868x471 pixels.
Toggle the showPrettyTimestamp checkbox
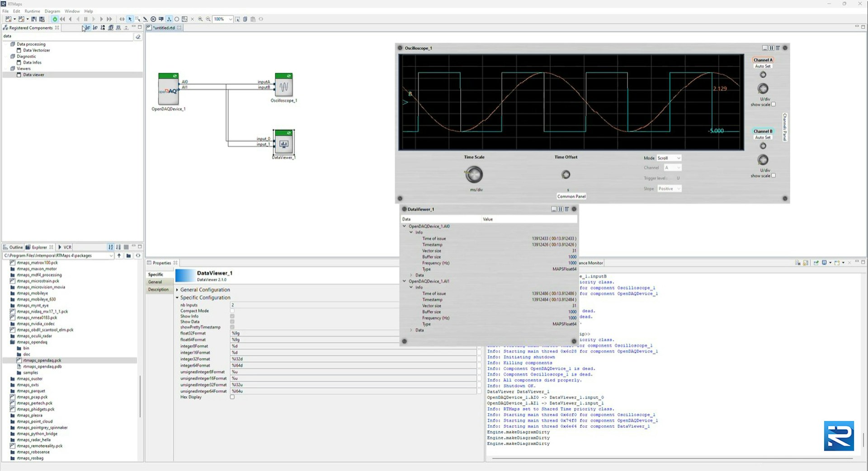(x=232, y=327)
